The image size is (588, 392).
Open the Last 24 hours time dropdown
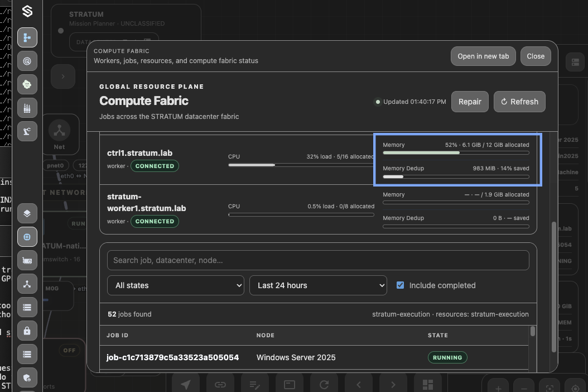pyautogui.click(x=318, y=285)
